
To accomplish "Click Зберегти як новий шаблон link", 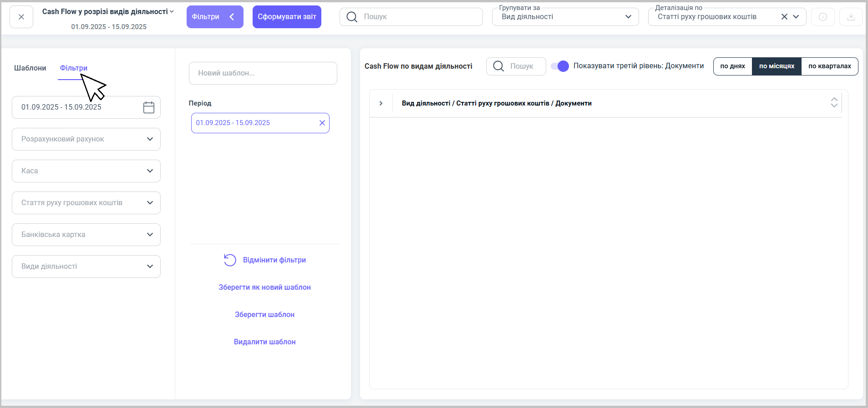I will [264, 287].
